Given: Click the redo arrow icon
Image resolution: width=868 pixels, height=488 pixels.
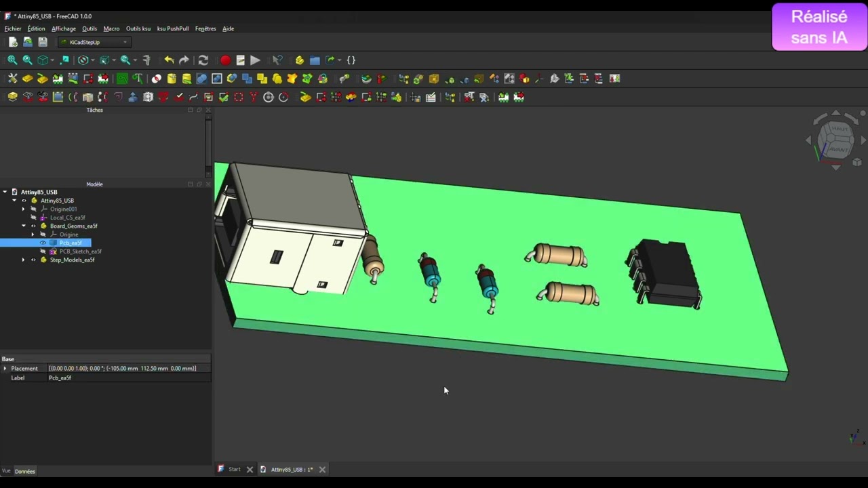Looking at the screenshot, I should [x=184, y=60].
